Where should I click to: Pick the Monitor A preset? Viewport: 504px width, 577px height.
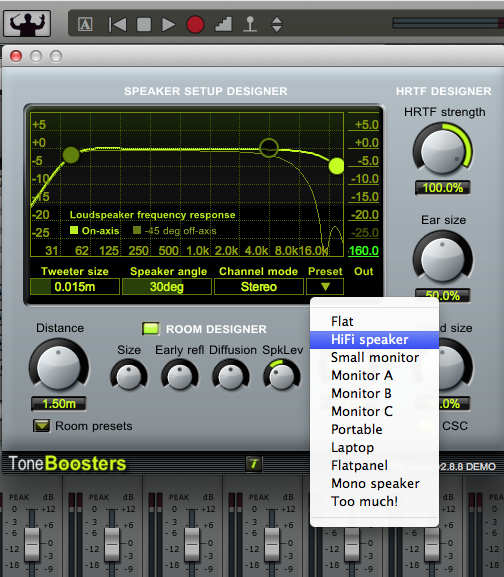click(x=375, y=375)
